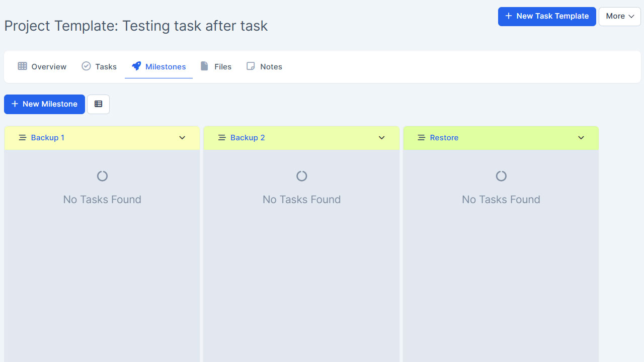Switch to the Tasks tab
The image size is (644, 362).
tap(106, 67)
